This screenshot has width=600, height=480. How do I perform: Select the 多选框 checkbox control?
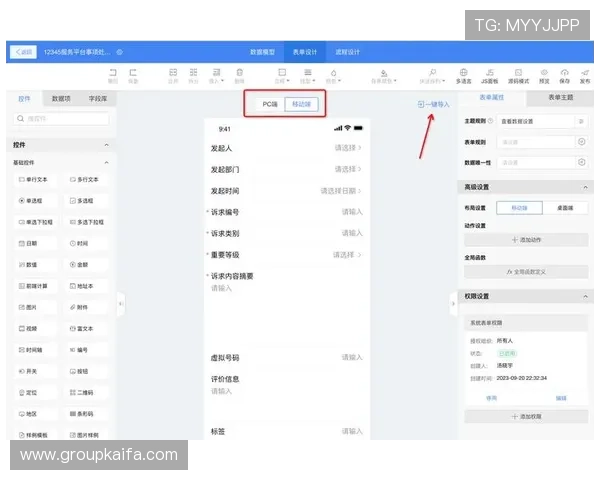(x=86, y=201)
